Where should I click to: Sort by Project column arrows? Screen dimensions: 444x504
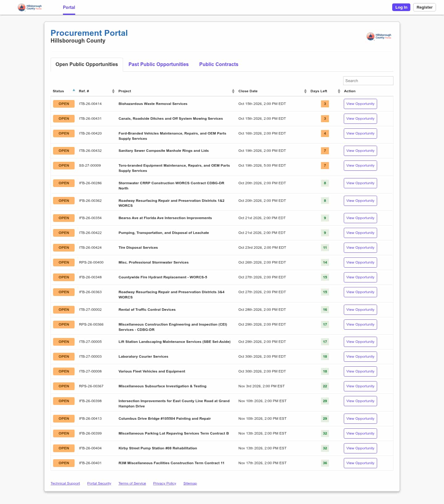point(233,91)
